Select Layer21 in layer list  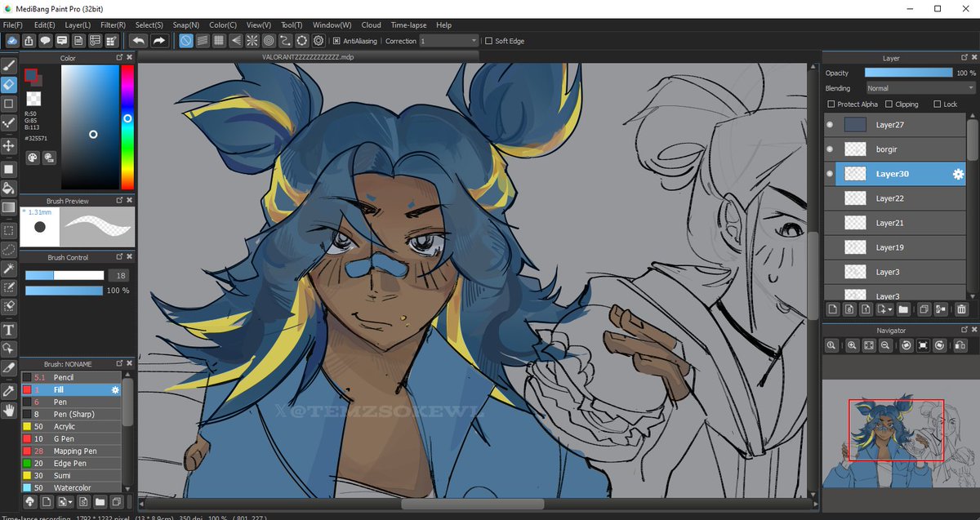click(x=894, y=223)
